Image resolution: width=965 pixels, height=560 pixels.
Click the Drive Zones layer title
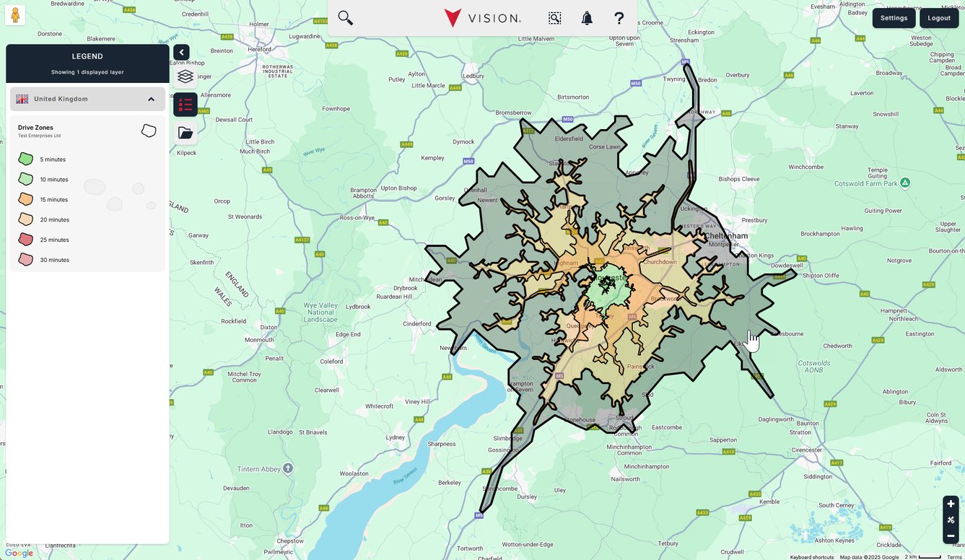pyautogui.click(x=35, y=128)
